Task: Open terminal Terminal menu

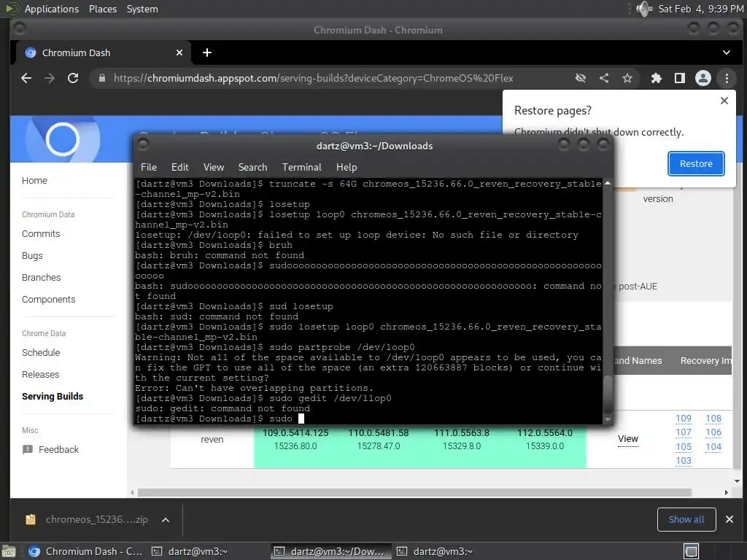Action: pyautogui.click(x=301, y=167)
